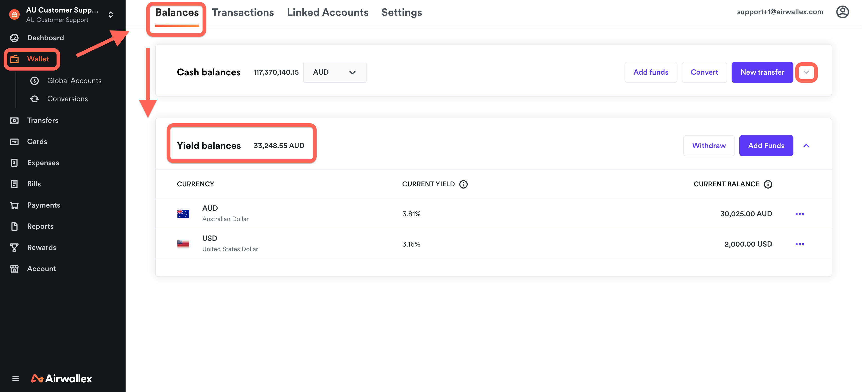Screen dimensions: 868x392
Task: Click the Convert button
Action: click(704, 72)
